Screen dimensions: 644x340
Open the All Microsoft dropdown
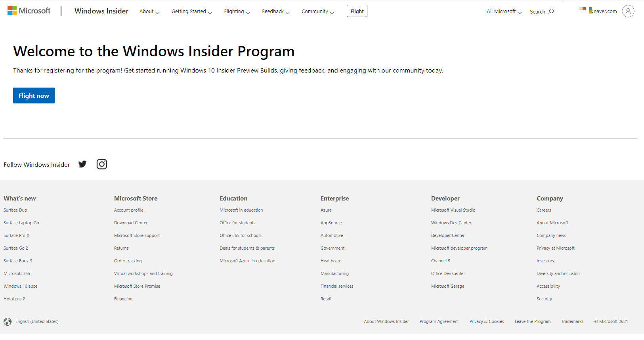(x=504, y=11)
